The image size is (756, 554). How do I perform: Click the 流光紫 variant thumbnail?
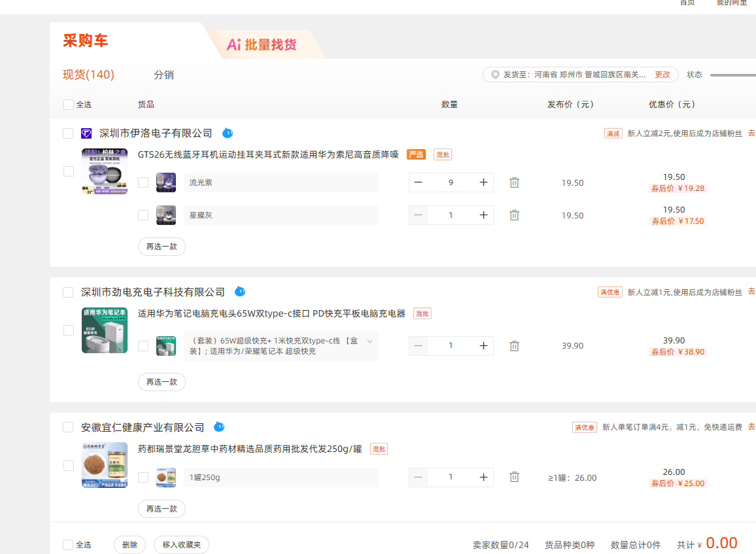[x=166, y=182]
